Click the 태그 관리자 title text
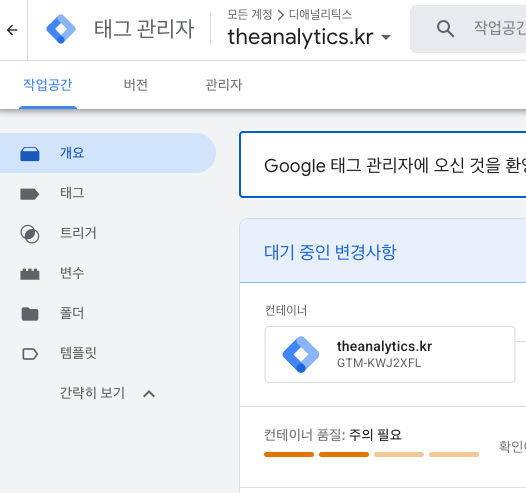The image size is (526, 493). pos(144,29)
